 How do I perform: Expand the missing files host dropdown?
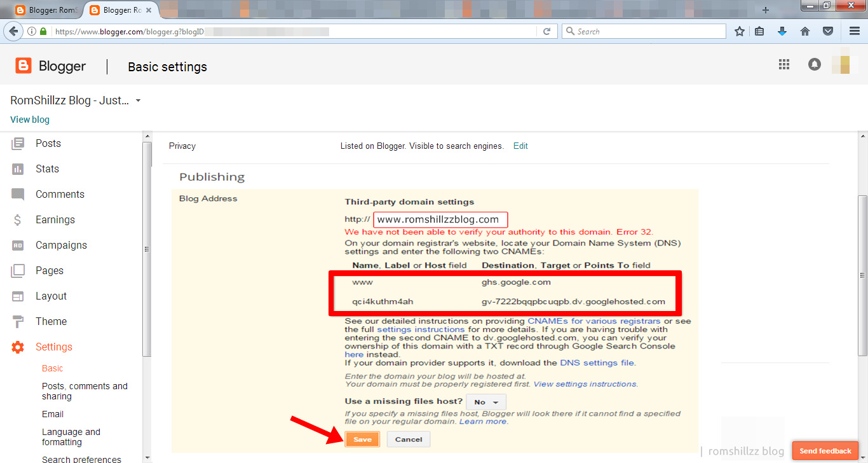coord(487,402)
